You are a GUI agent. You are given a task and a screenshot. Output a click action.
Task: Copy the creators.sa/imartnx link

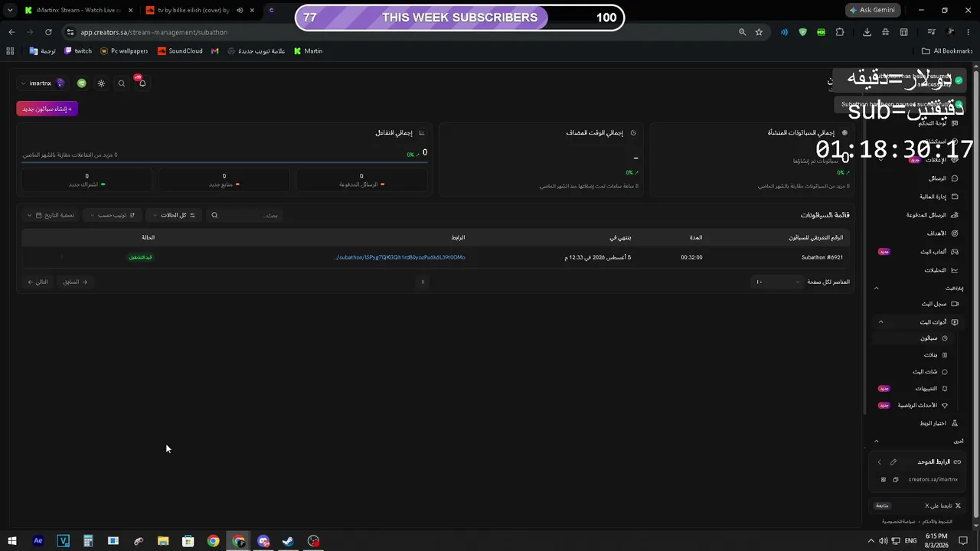tap(896, 480)
